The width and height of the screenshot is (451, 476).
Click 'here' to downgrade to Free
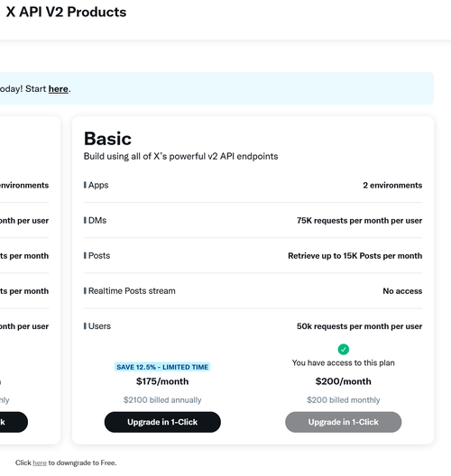pos(40,462)
